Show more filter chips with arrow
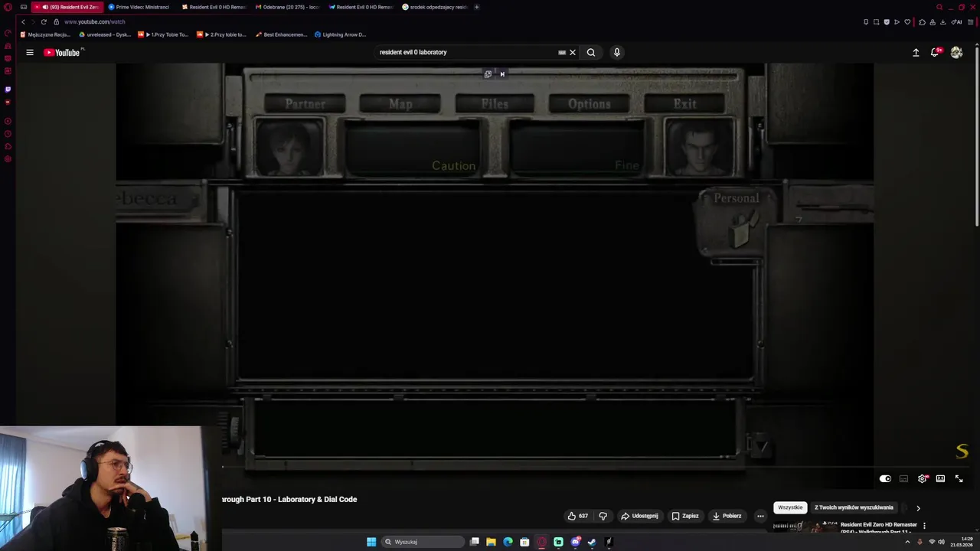The height and width of the screenshot is (551, 980). click(x=918, y=508)
